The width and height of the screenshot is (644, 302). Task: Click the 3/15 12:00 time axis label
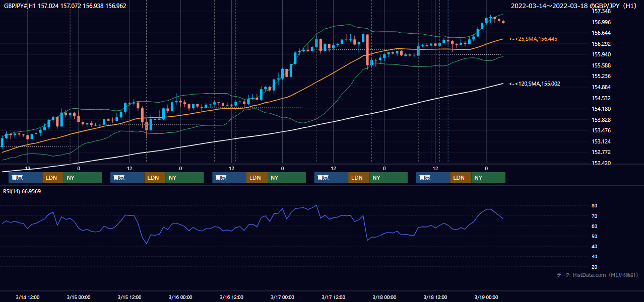click(x=130, y=297)
